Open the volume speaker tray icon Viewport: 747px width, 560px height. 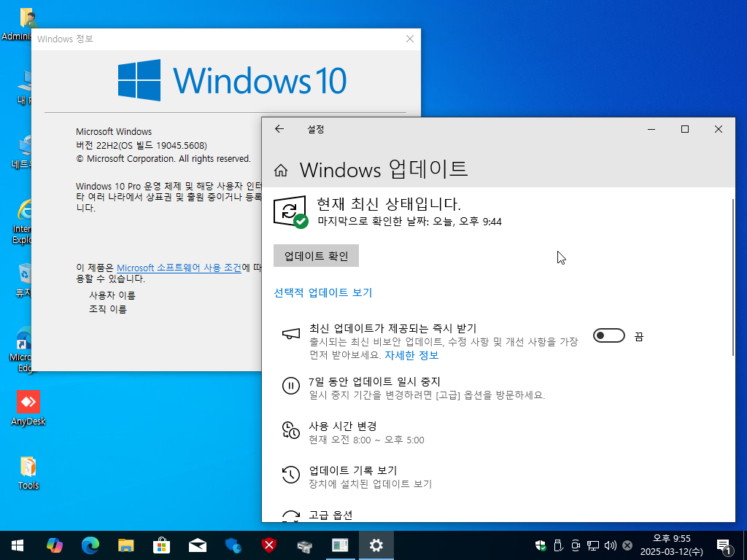(610, 545)
